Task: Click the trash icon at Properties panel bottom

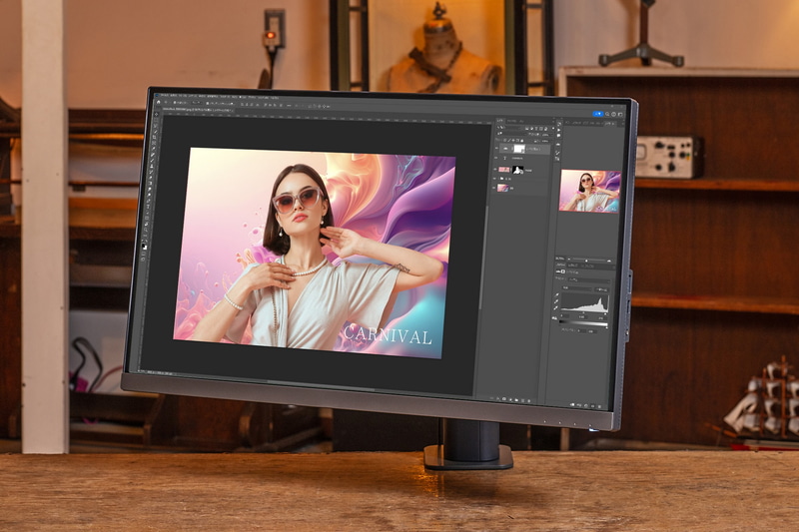Action: pos(600,406)
